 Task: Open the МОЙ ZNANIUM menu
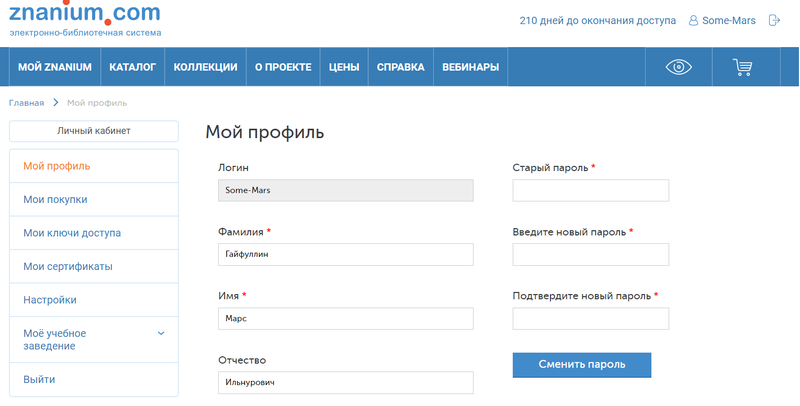pyautogui.click(x=55, y=68)
